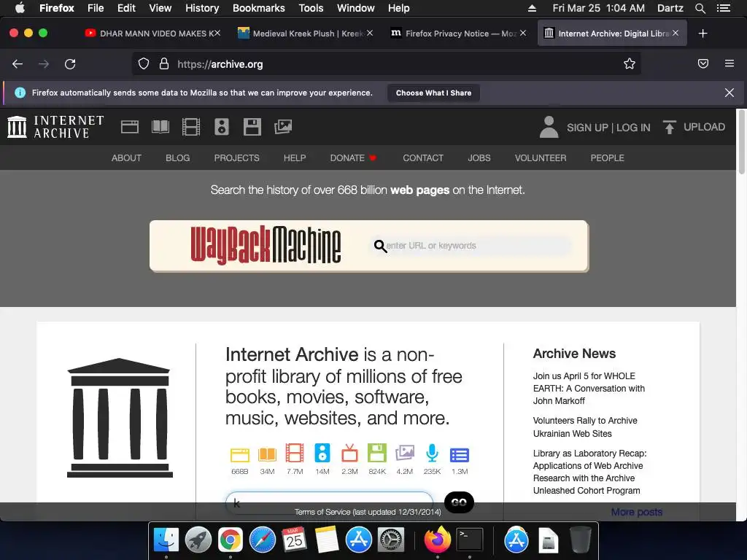Click the Wayback Machine URL search field

click(x=471, y=246)
